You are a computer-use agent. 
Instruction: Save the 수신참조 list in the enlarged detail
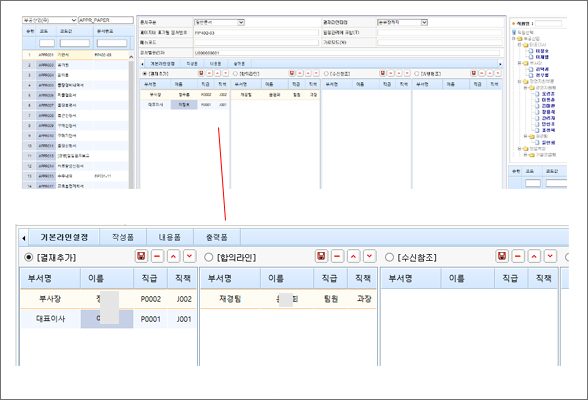point(502,256)
